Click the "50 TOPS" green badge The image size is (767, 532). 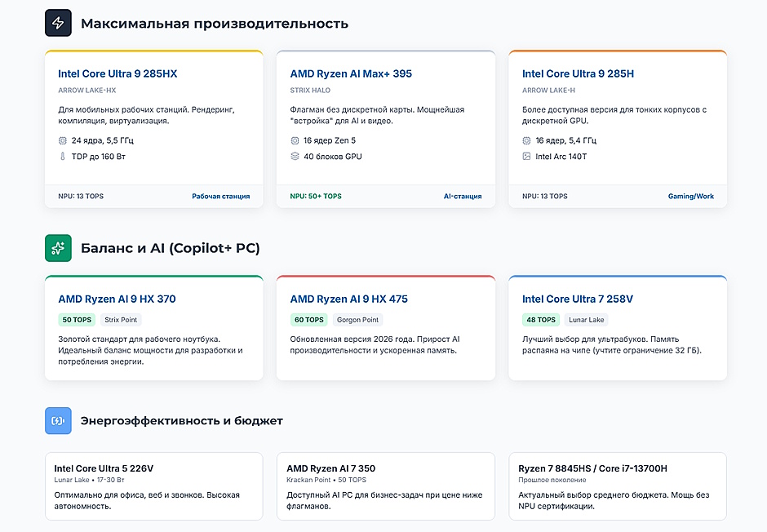point(77,320)
